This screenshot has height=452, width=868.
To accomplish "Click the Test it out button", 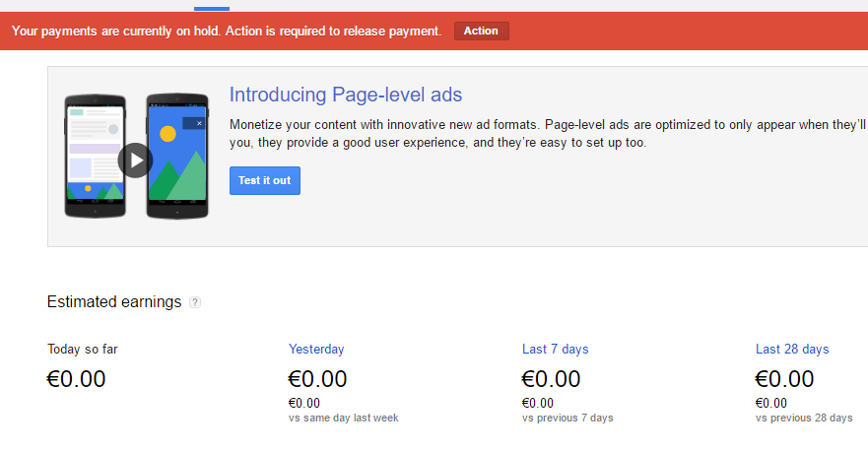I will [x=264, y=181].
